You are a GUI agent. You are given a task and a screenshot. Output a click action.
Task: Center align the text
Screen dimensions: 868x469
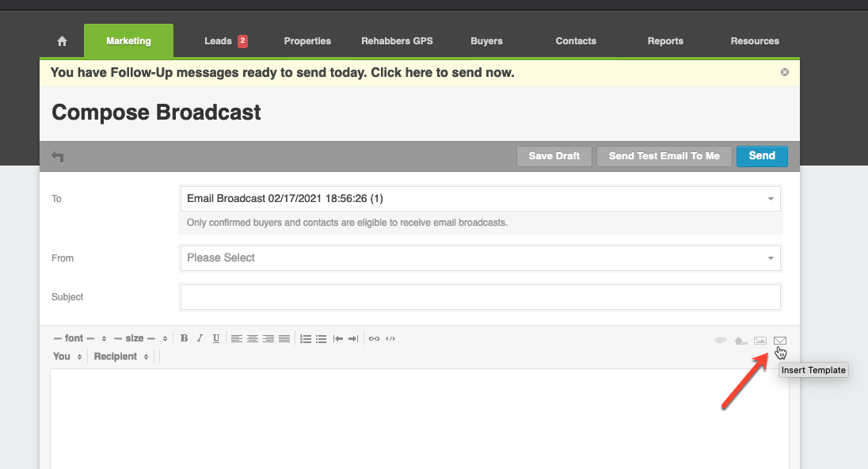click(x=253, y=339)
